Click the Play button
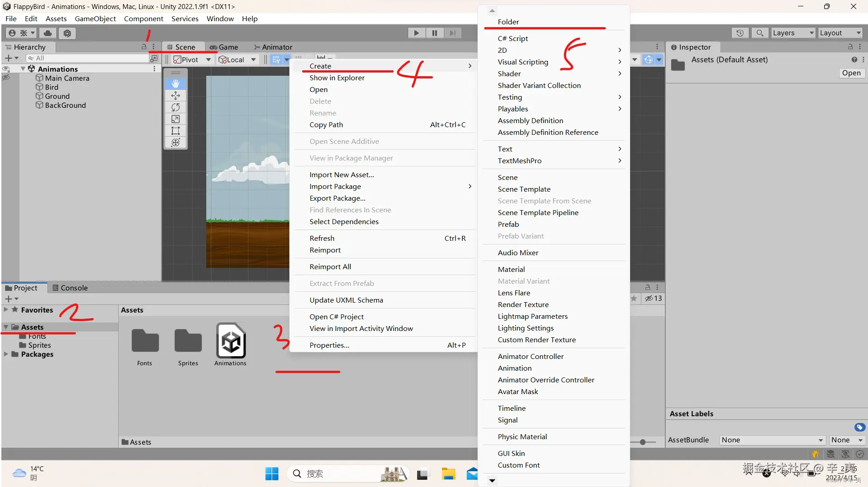This screenshot has height=487, width=868. pos(416,33)
